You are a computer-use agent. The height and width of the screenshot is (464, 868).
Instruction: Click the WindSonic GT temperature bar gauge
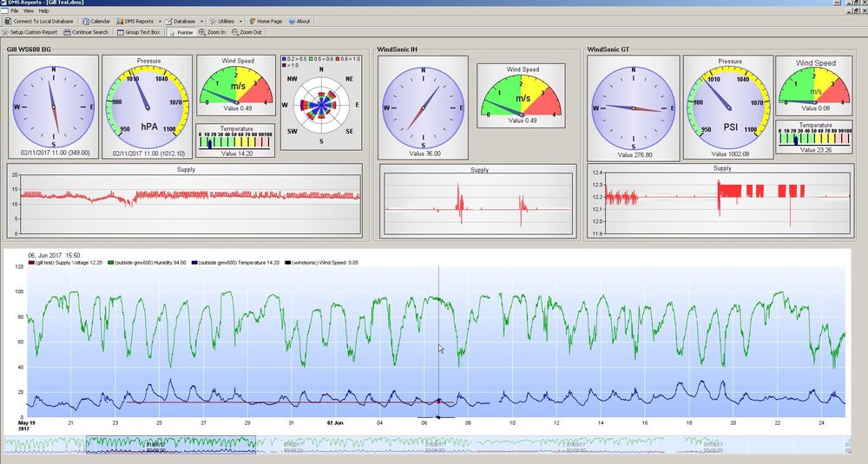click(814, 137)
